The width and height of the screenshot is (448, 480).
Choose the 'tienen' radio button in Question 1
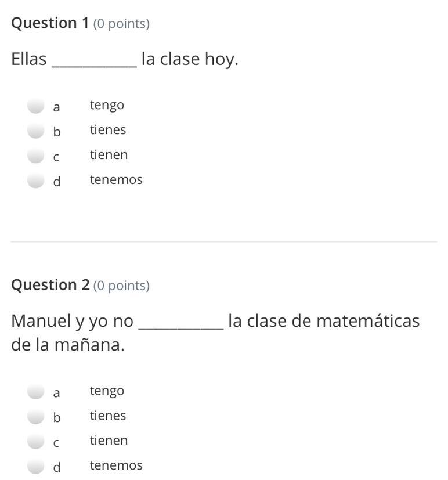click(36, 156)
